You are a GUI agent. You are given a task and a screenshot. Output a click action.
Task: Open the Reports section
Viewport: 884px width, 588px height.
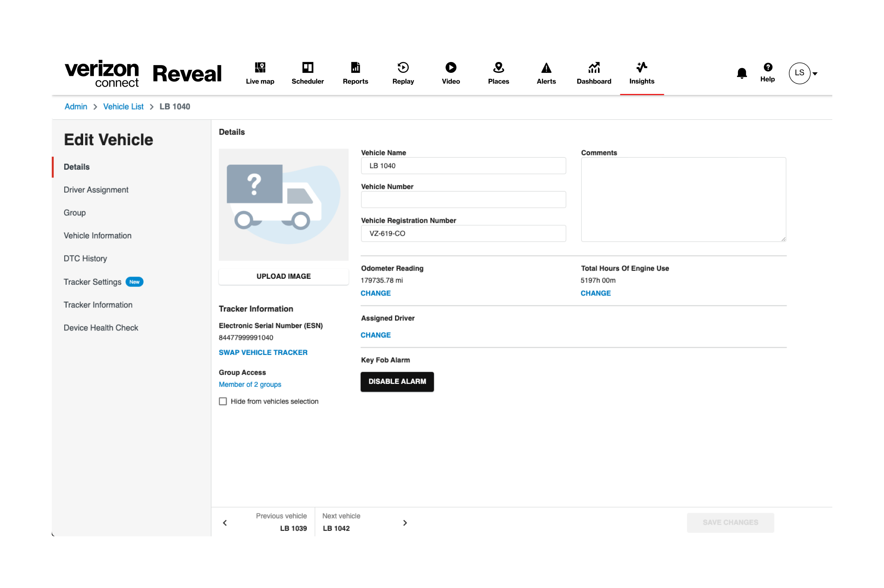click(355, 73)
